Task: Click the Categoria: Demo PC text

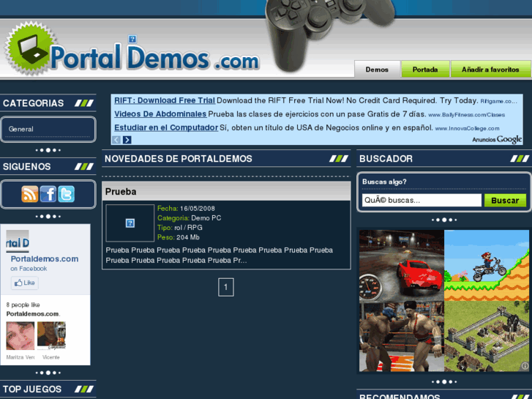Action: point(189,218)
